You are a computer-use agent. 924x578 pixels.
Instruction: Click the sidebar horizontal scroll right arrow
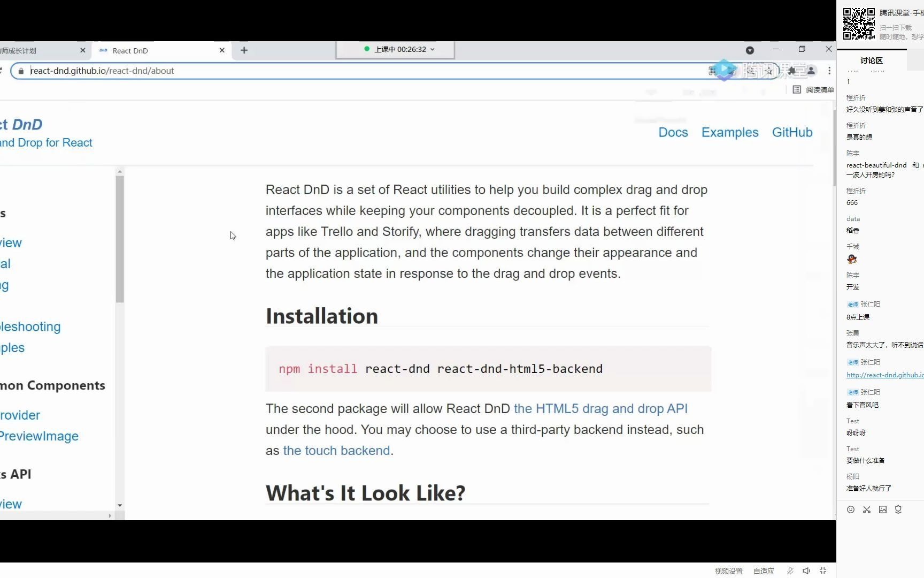click(110, 516)
